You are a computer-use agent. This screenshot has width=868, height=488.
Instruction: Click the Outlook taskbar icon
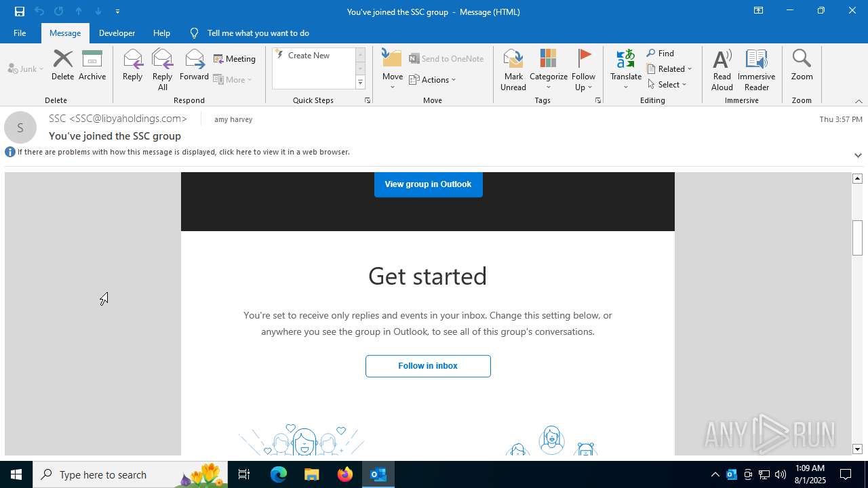(x=378, y=474)
